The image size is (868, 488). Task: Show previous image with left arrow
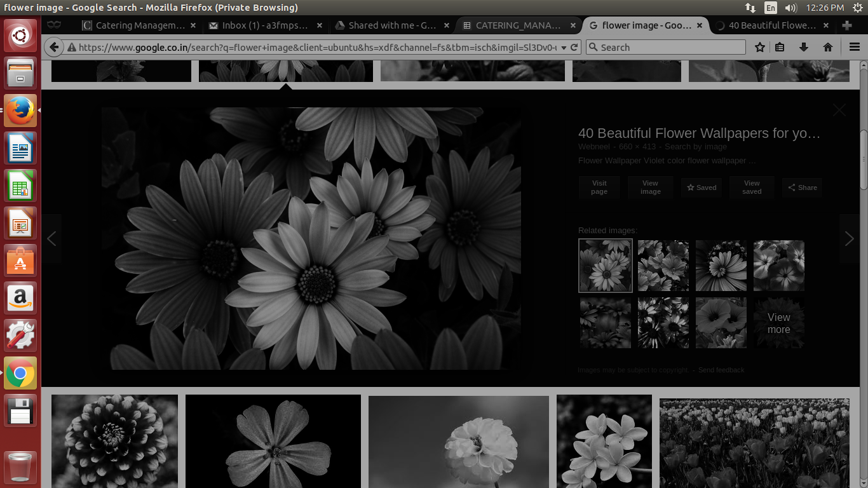click(x=51, y=238)
